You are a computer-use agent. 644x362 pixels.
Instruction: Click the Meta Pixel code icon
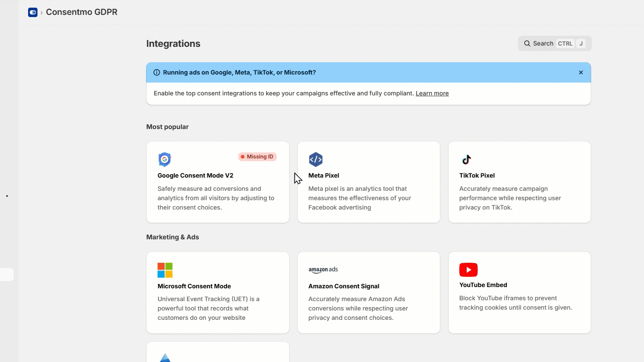click(x=316, y=159)
